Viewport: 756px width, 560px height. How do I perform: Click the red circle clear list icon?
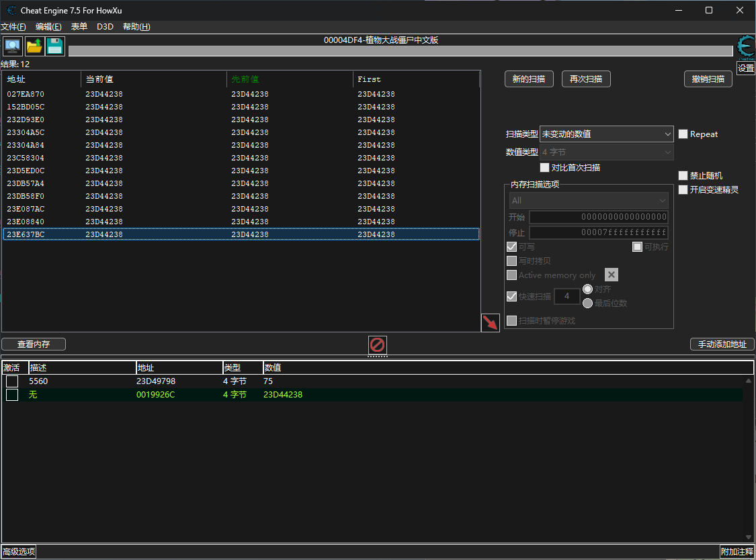coord(378,345)
